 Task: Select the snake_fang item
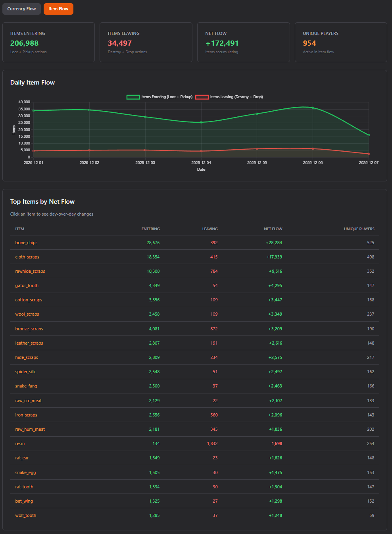[x=26, y=386]
